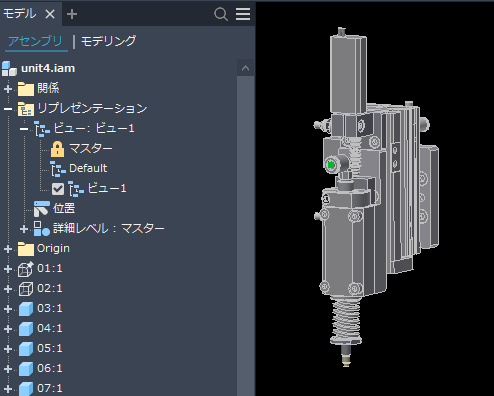Expand component 04:1
The width and height of the screenshot is (494, 396).
pos(8,329)
